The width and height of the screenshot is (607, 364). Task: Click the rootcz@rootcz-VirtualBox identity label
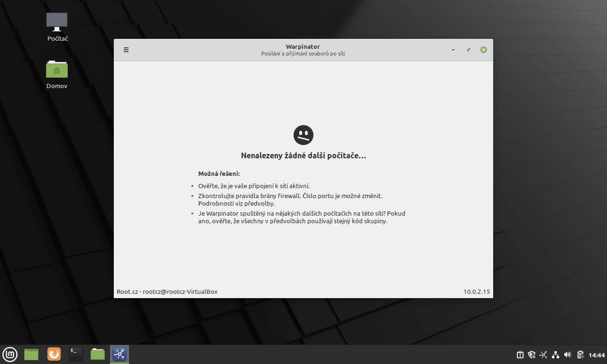click(167, 291)
